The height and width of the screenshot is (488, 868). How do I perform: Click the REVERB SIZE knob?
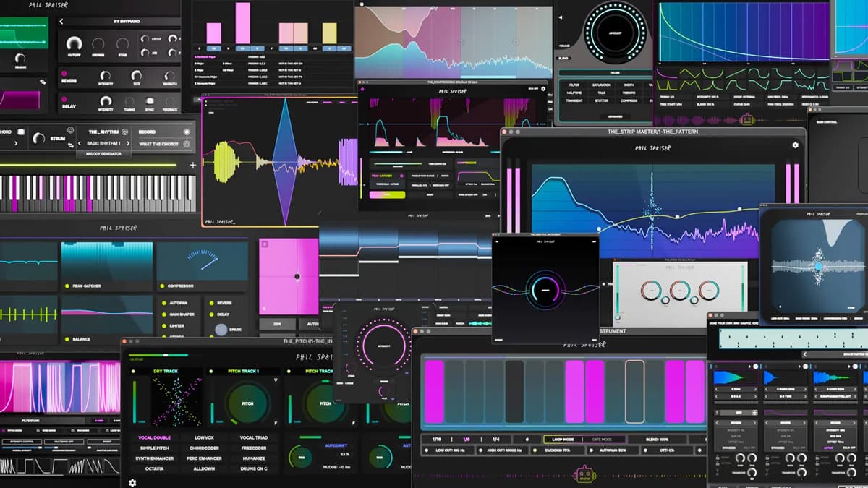click(138, 75)
